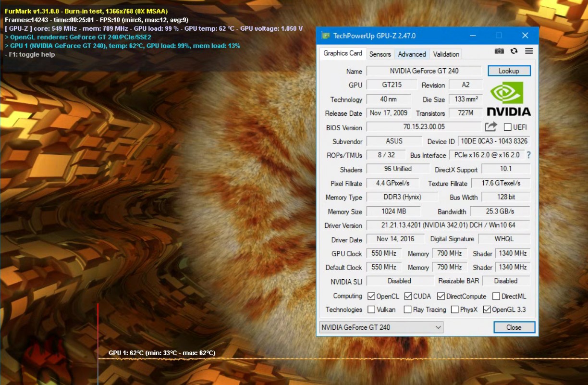588x385 pixels.
Task: Click the Lookup button
Action: 509,71
